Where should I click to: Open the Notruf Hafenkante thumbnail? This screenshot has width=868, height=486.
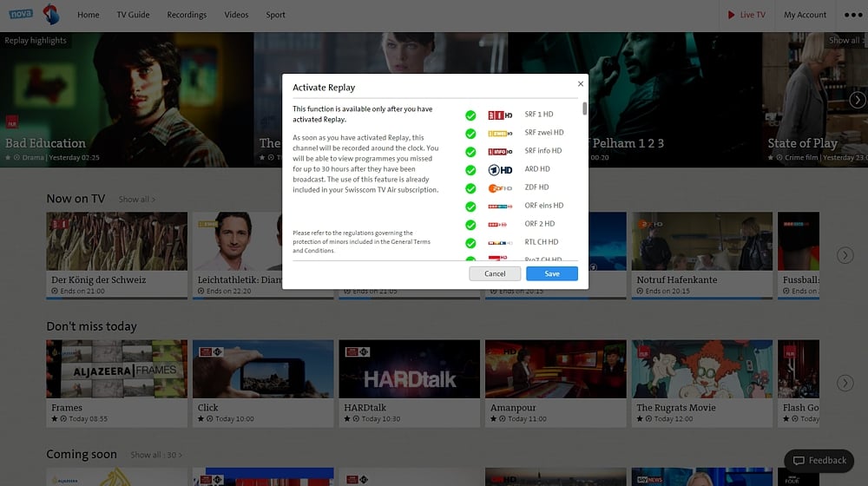702,241
